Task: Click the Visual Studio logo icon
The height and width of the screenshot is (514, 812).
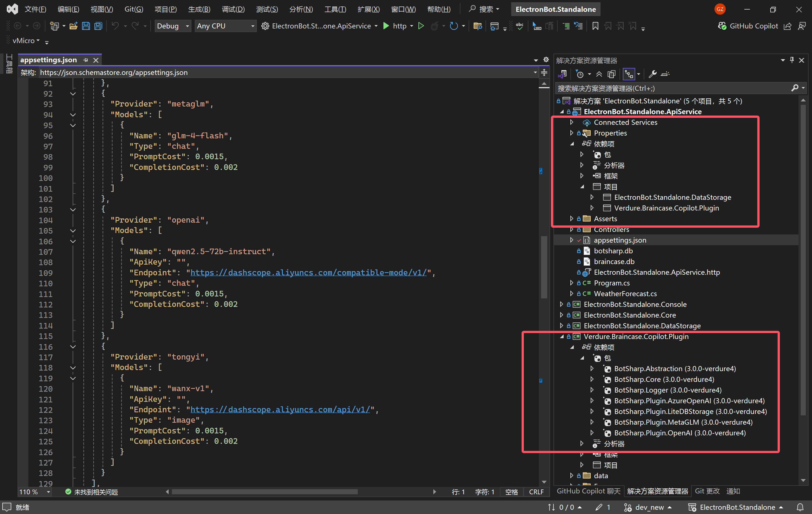Action: point(12,9)
